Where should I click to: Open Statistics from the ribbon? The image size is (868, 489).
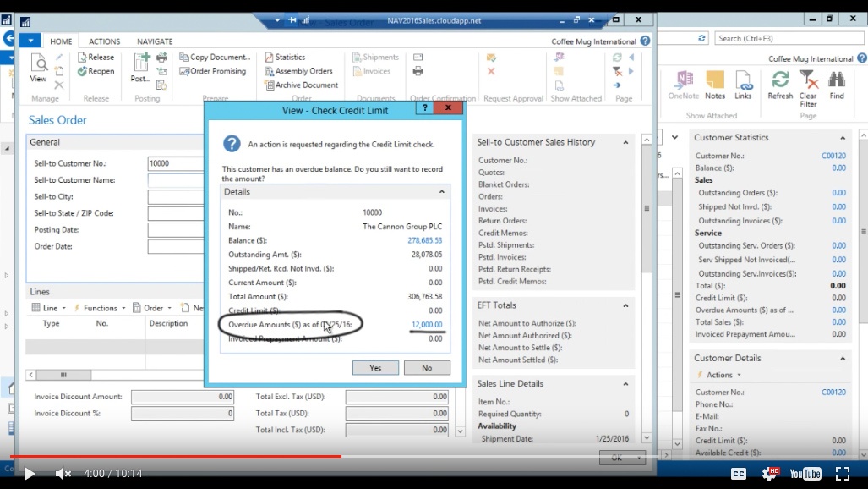click(x=285, y=57)
